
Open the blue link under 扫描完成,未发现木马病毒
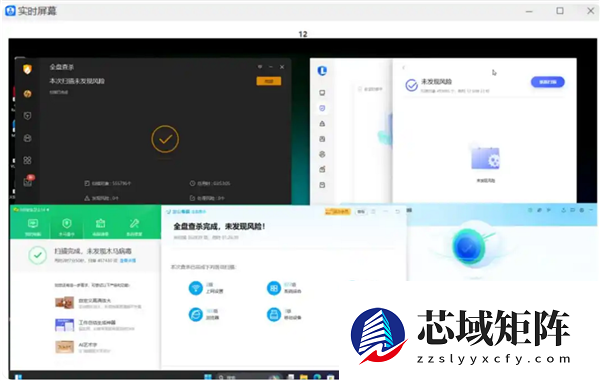(x=128, y=261)
